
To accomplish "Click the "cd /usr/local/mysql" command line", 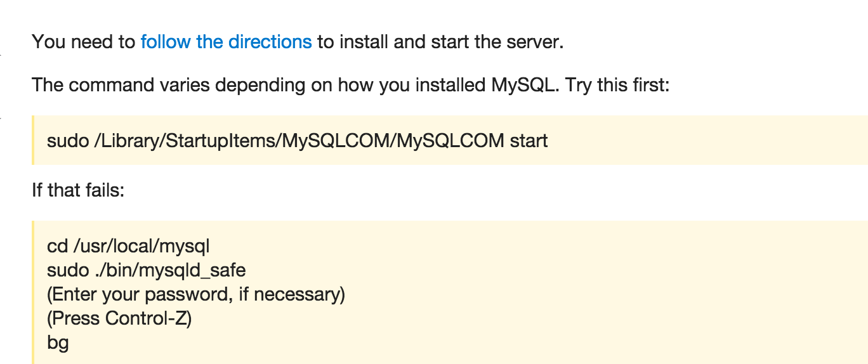I will coord(128,246).
